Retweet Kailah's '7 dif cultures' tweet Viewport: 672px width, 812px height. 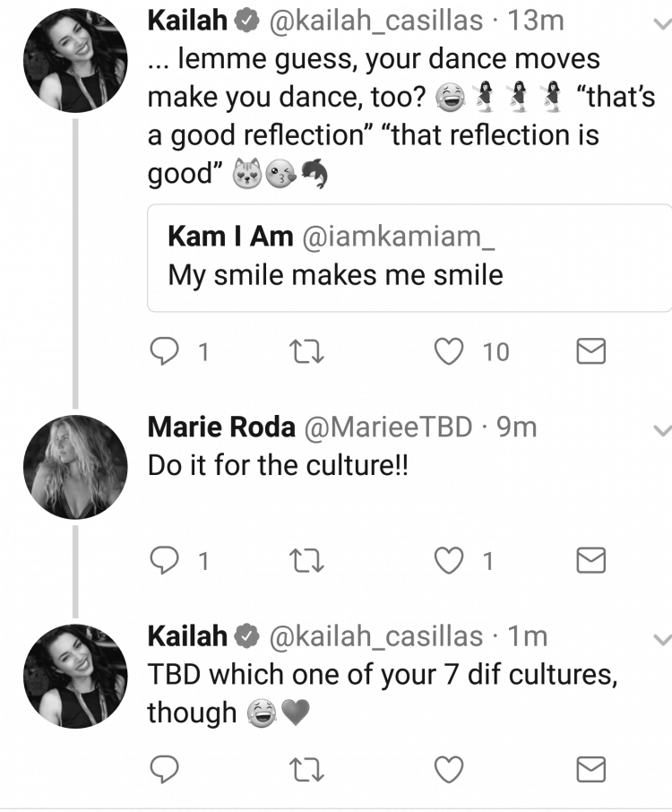306,769
